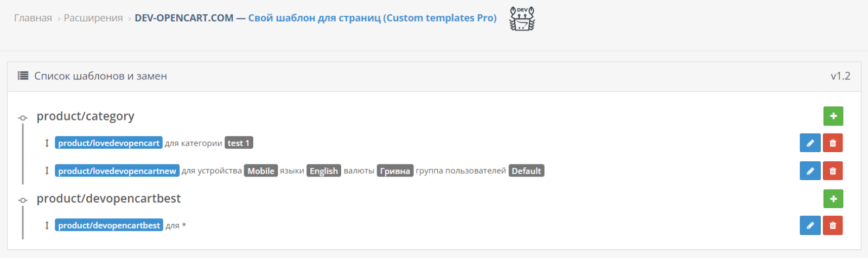Screen dimensions: 868x258
Task: Go to Главная breadcrumb
Action: click(x=33, y=18)
